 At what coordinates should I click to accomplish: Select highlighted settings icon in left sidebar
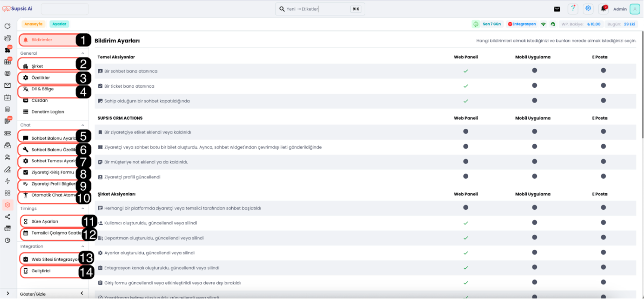[8, 205]
